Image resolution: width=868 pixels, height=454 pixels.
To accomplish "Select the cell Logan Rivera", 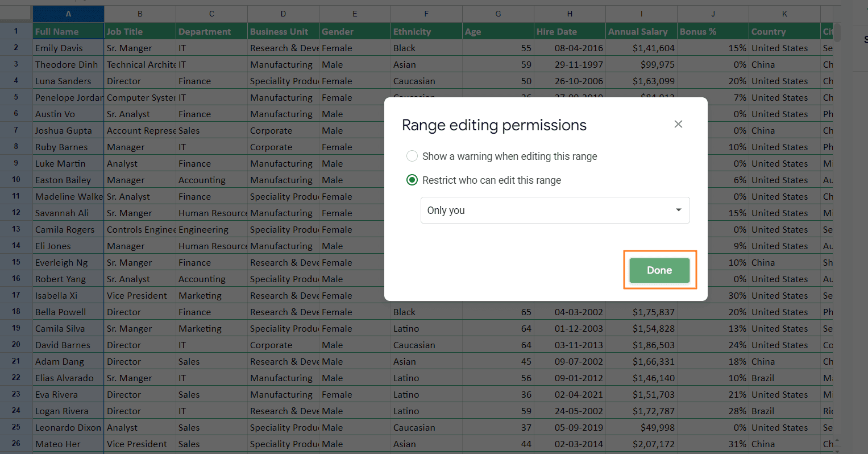I will pos(68,411).
